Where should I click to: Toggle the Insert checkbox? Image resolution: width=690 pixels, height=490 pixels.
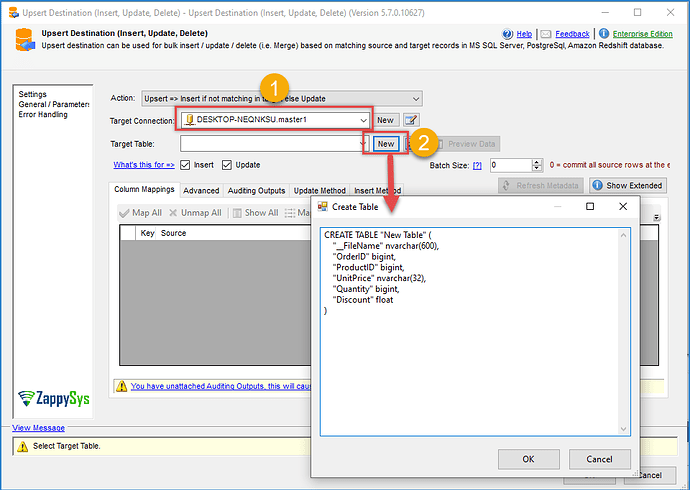(185, 165)
